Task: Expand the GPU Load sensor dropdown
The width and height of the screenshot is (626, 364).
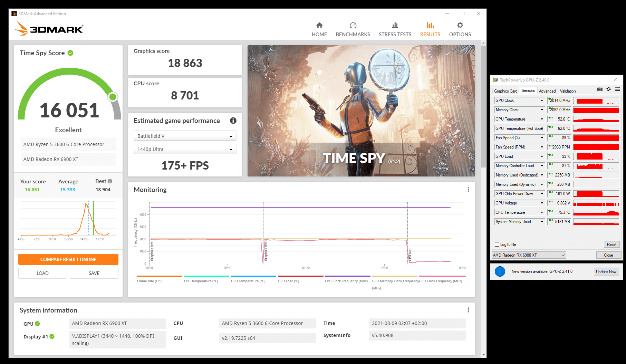Action: pos(542,156)
